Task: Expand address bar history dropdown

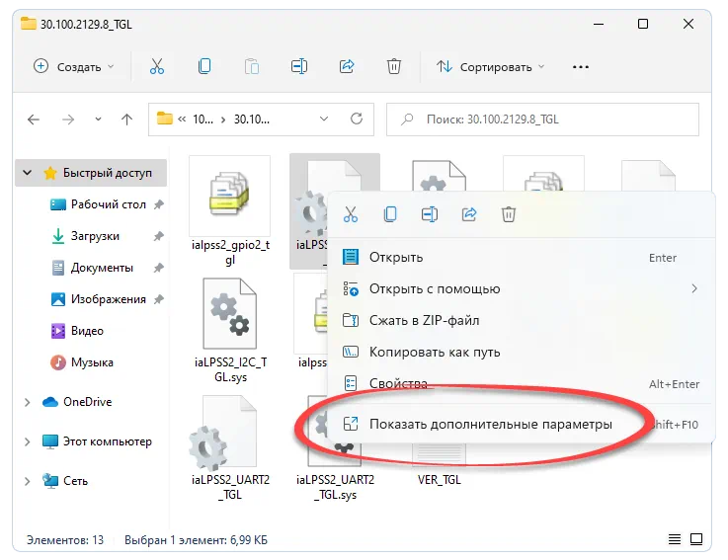Action: (x=324, y=119)
